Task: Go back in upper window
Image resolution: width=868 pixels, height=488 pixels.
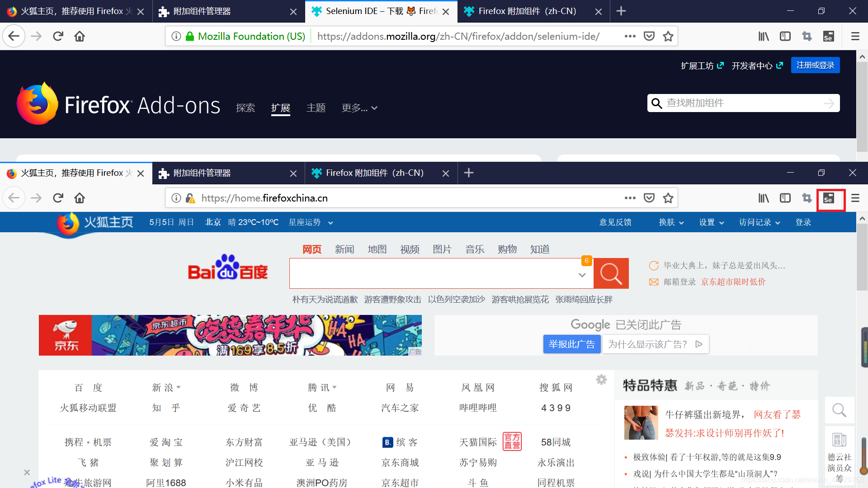Action: 14,36
